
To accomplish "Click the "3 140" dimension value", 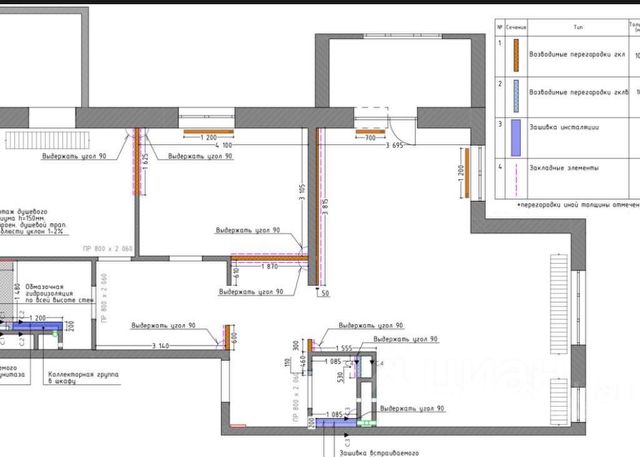I will tap(160, 346).
